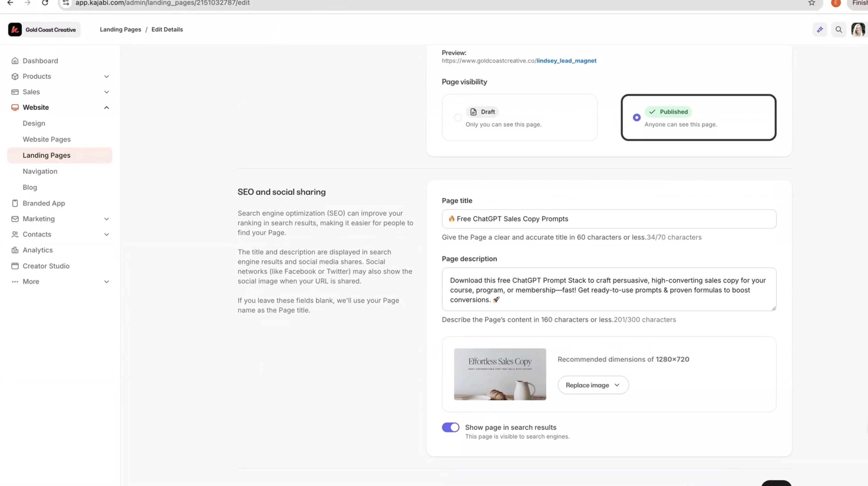Go to Navigation under Website
Screen dimensions: 868x486
40,171
